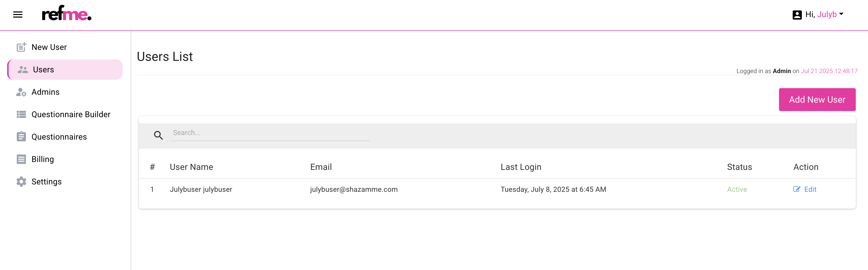Click the Questionnaires clipboard icon
The height and width of the screenshot is (270, 868).
pos(21,137)
